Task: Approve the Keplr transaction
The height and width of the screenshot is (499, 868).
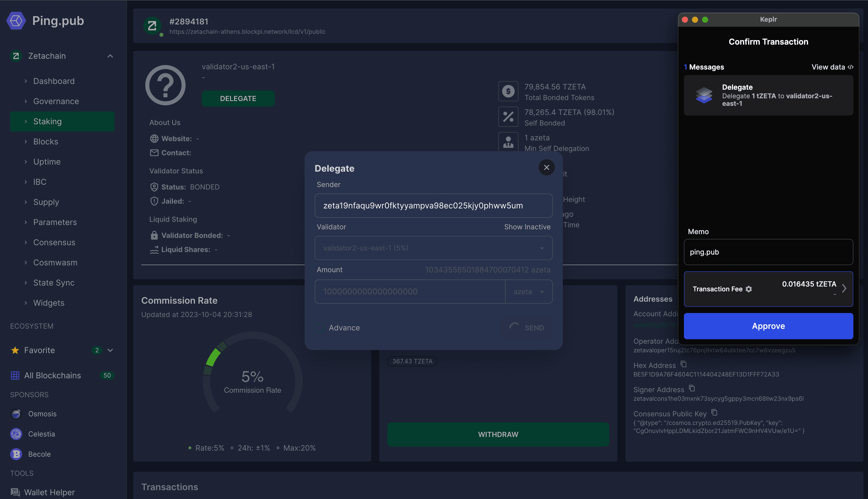Action: tap(768, 326)
